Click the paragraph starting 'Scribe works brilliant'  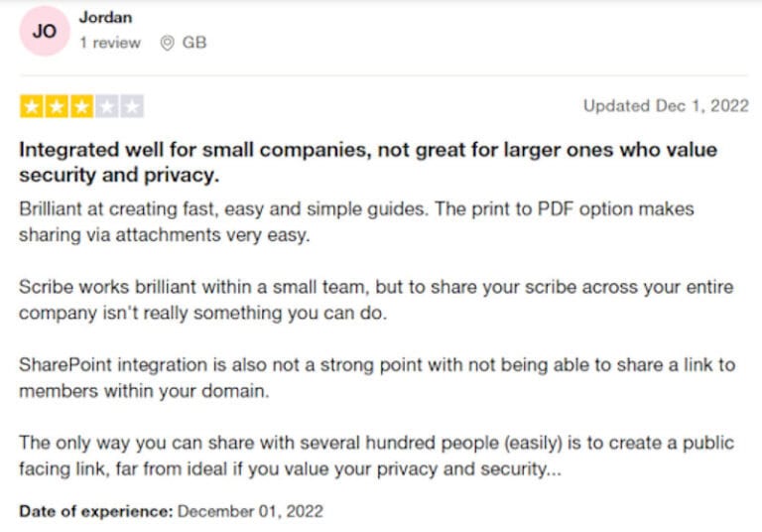(x=376, y=300)
